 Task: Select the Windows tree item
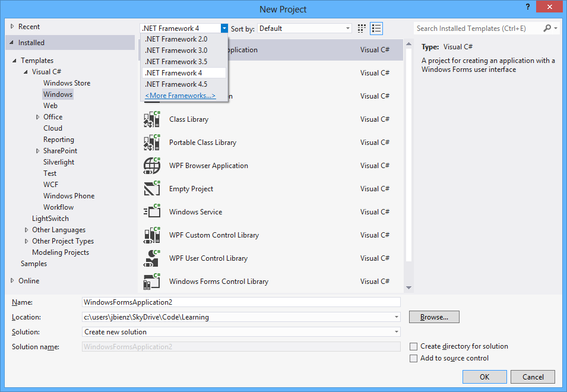pos(58,94)
